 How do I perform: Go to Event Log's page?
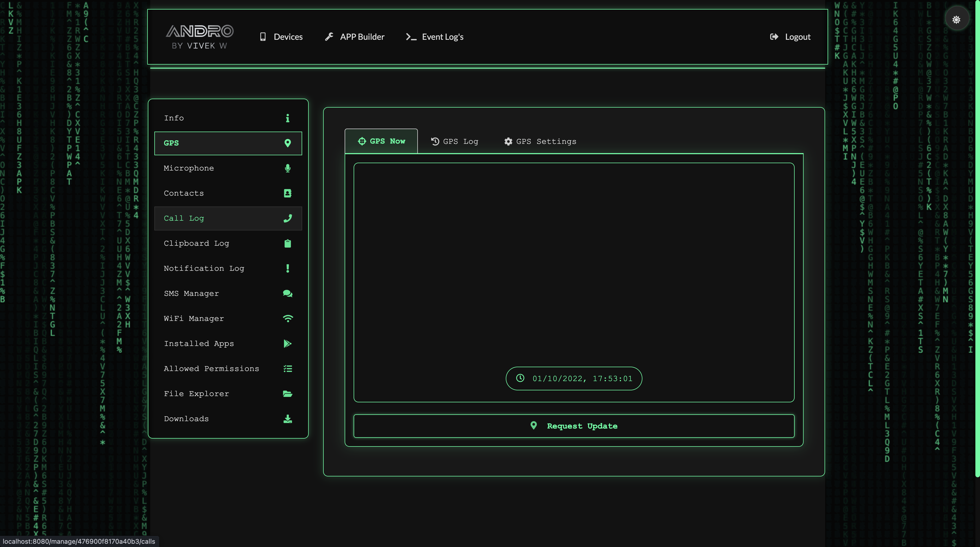click(x=434, y=37)
